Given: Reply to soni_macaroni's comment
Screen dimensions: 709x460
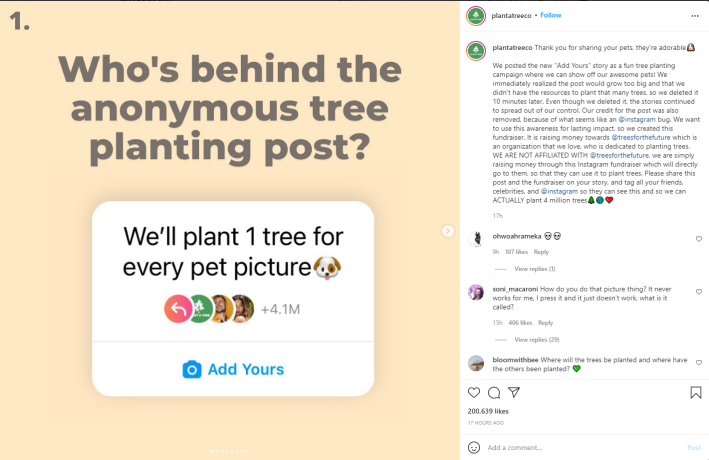Looking at the screenshot, I should coord(545,323).
